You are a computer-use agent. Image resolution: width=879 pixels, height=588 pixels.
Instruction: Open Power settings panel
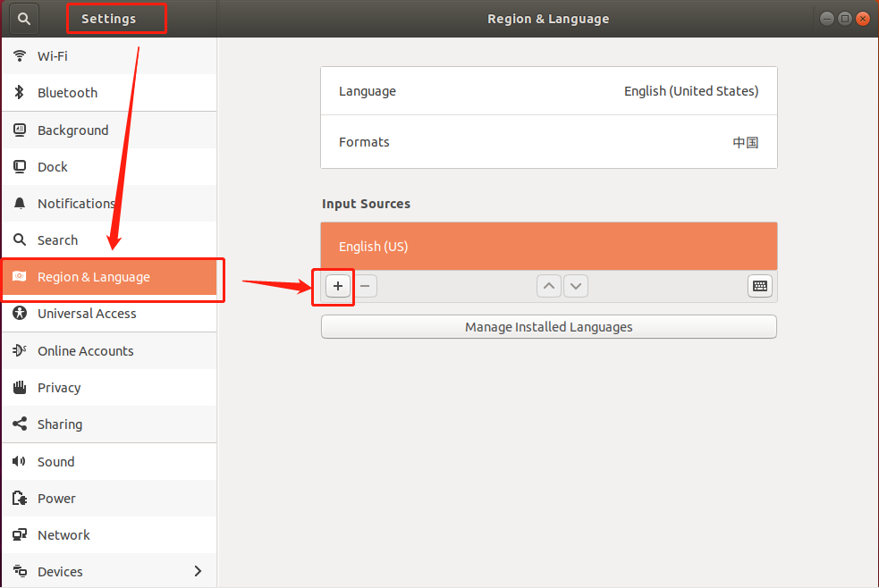109,498
